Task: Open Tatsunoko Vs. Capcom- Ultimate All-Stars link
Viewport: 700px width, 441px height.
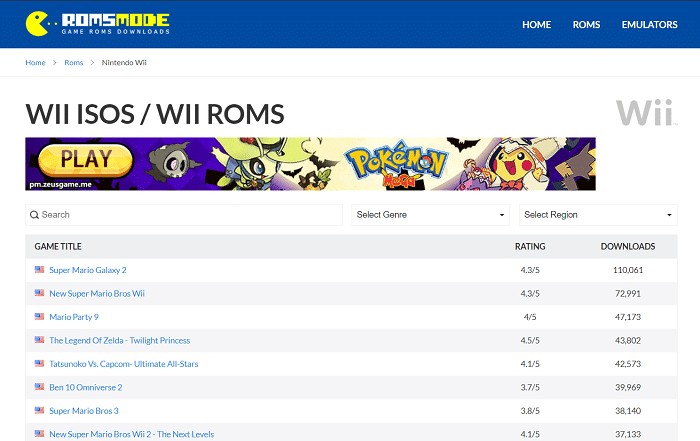Action: pos(124,364)
